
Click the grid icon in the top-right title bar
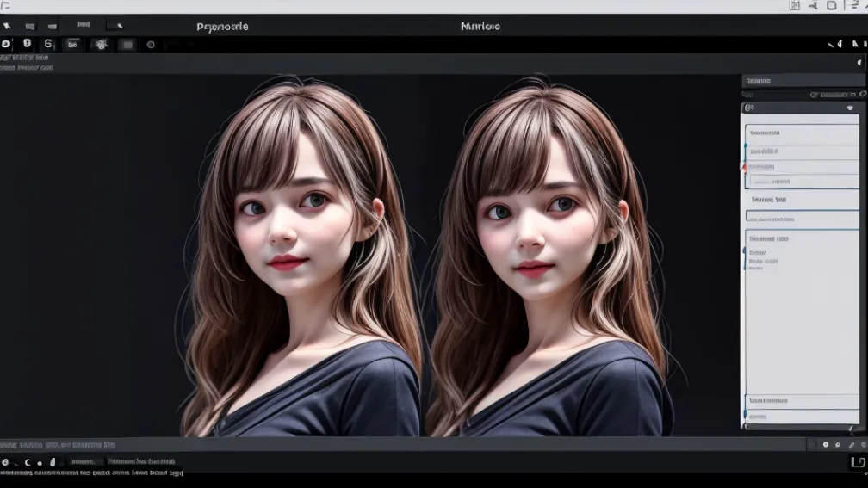tap(794, 5)
